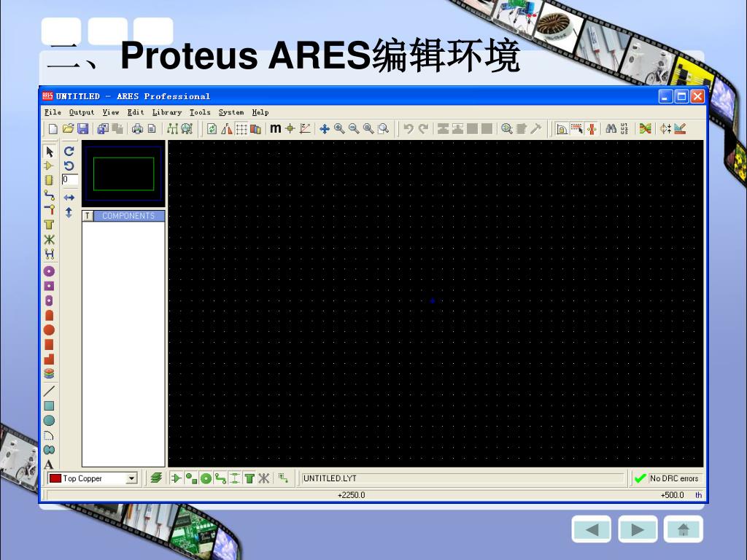
Task: Toggle the track selection filter icon
Action: [220, 478]
